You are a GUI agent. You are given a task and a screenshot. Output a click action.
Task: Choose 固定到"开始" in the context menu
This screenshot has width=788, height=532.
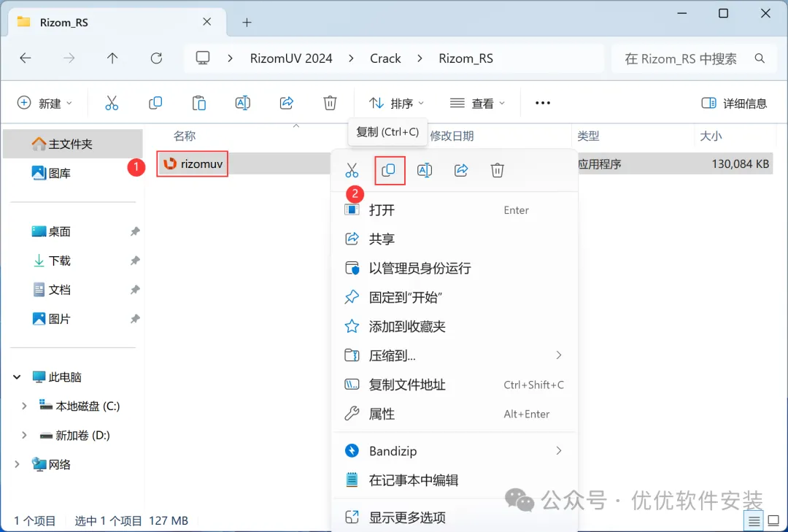[x=455, y=297]
